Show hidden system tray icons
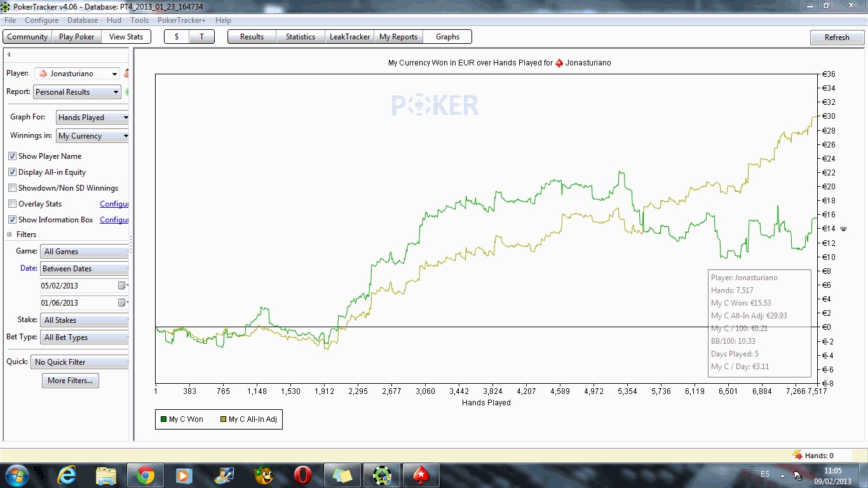Viewport: 868px width, 488px height. pyautogui.click(x=782, y=475)
